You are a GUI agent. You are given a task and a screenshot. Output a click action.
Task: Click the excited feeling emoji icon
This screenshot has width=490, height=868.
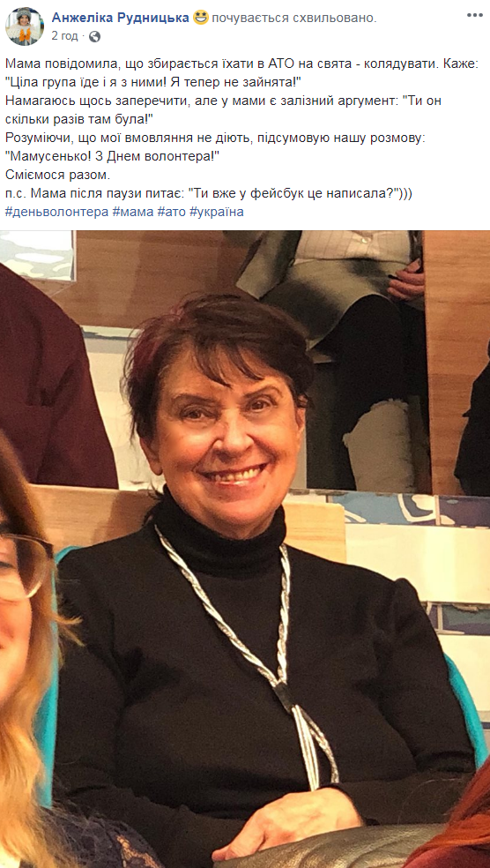pos(201,18)
